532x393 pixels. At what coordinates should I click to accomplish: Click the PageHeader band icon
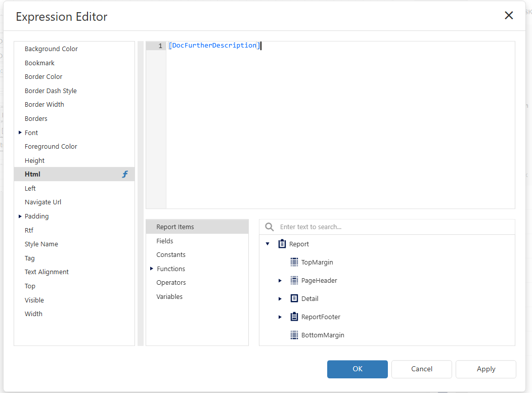pos(294,280)
